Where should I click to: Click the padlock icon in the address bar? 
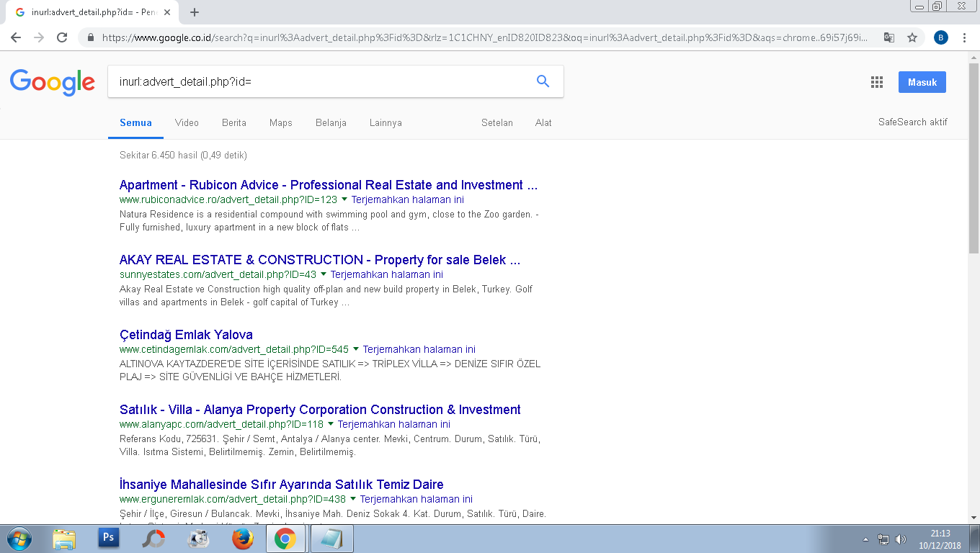click(x=91, y=37)
